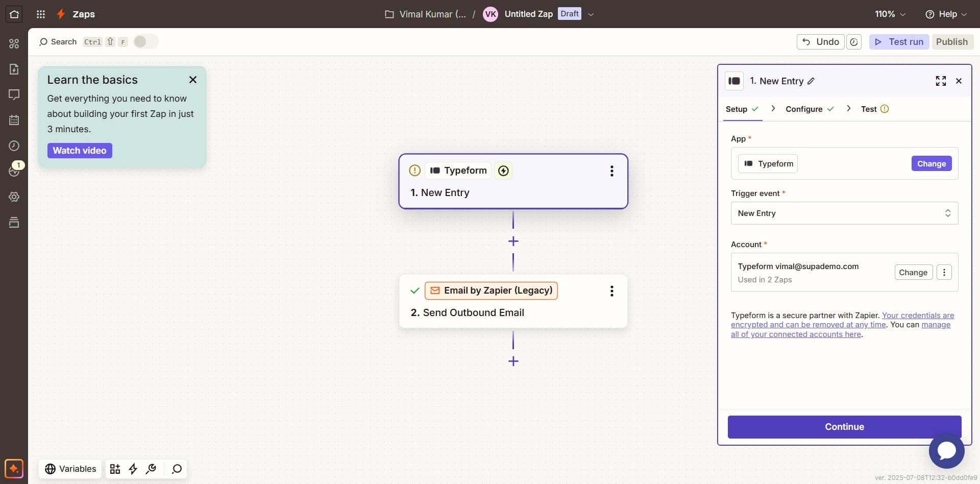Viewport: 980px width, 484px height.
Task: Click the plus icon below the Typeform step
Action: [x=513, y=240]
